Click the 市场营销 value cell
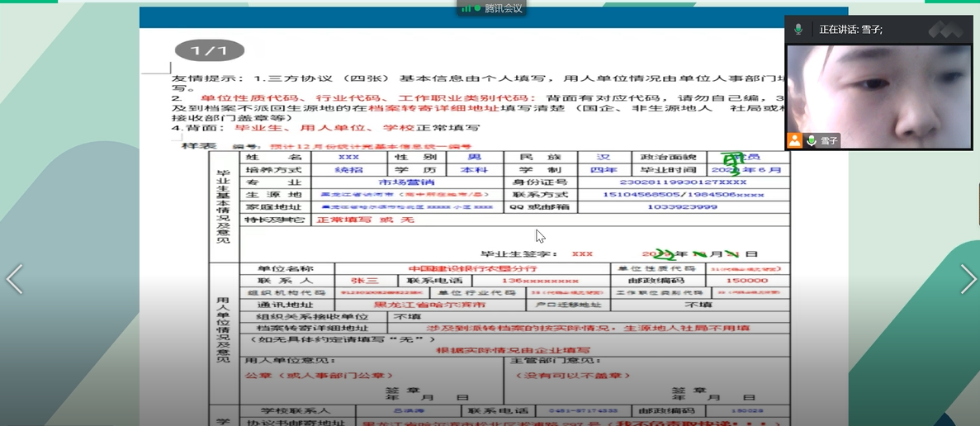 [x=406, y=182]
